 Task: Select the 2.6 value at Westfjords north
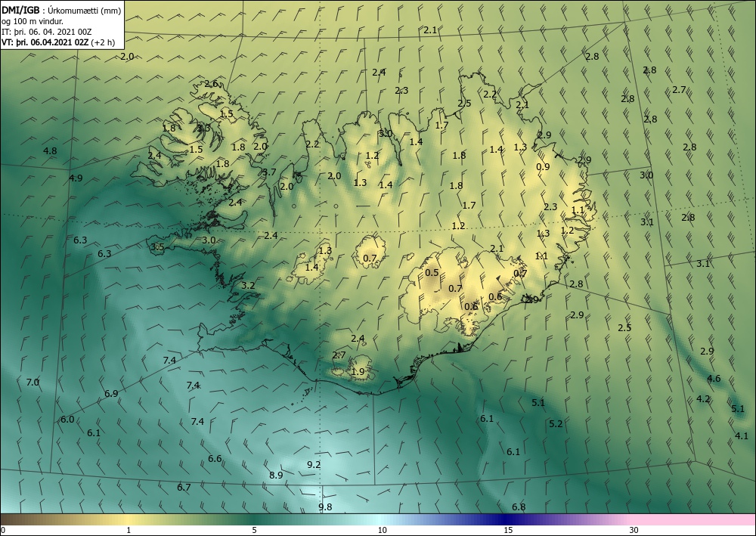(x=211, y=84)
